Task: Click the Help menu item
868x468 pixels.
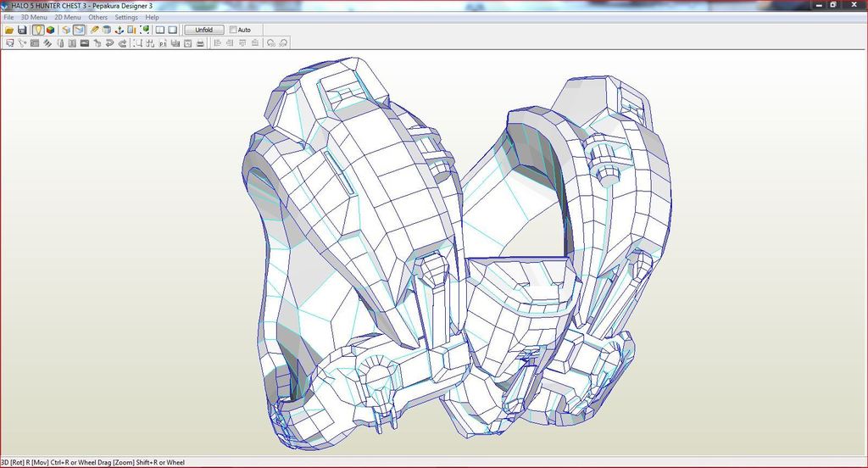Action: pos(152,17)
